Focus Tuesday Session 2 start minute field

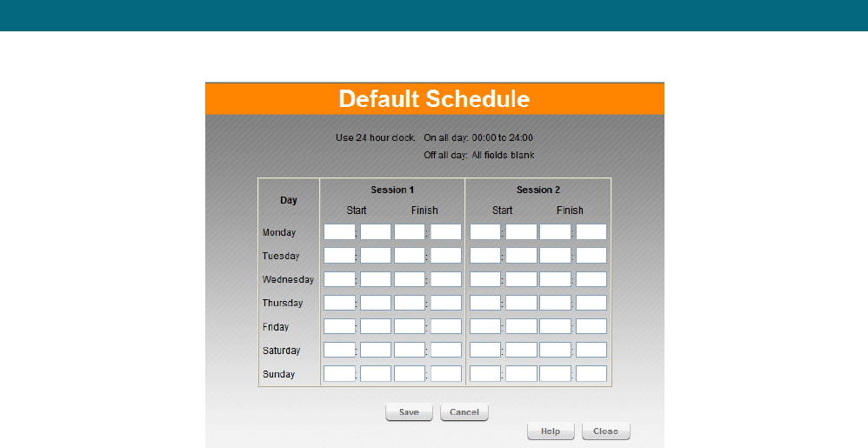[522, 255]
